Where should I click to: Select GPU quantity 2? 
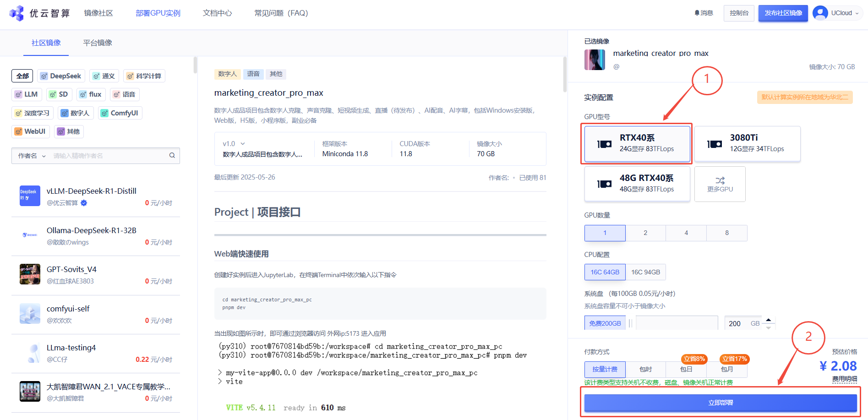(645, 233)
